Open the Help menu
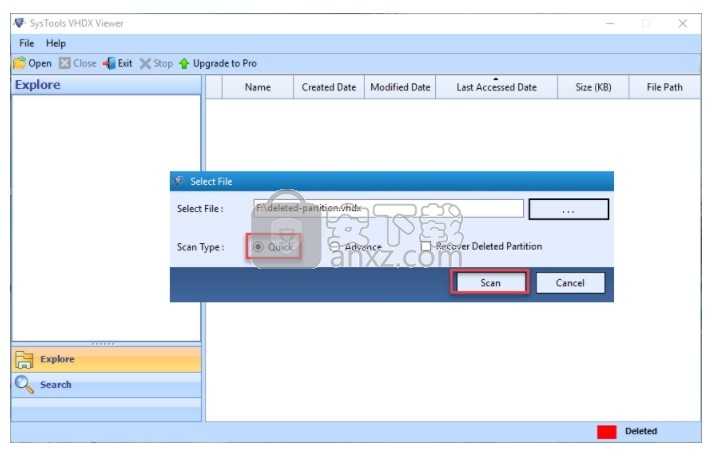Screen dimensions: 719x461 [56, 44]
